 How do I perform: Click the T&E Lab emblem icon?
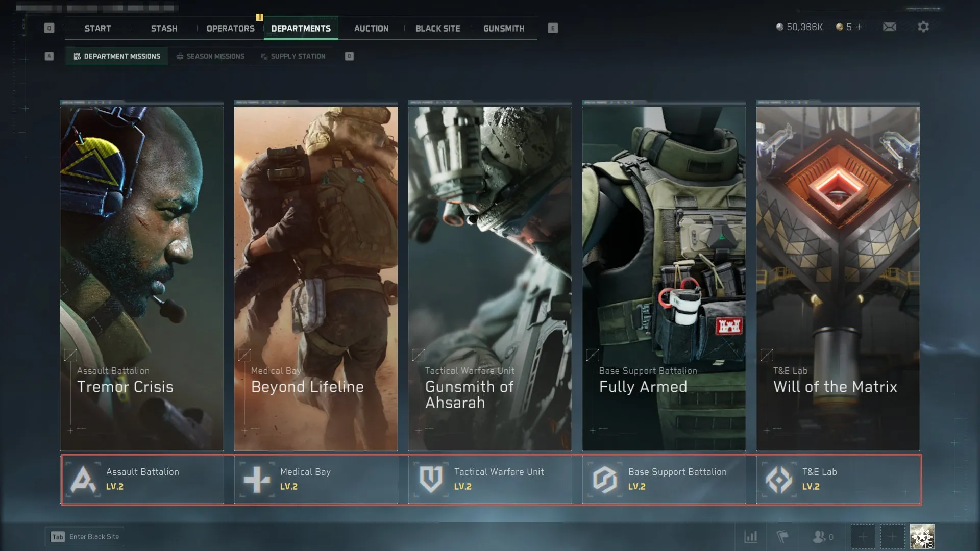click(x=779, y=480)
